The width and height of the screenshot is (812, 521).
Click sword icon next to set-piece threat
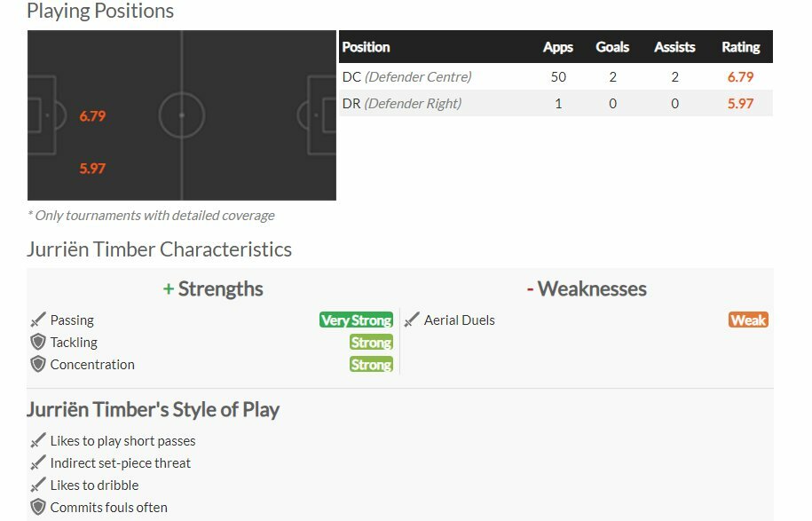pos(38,463)
